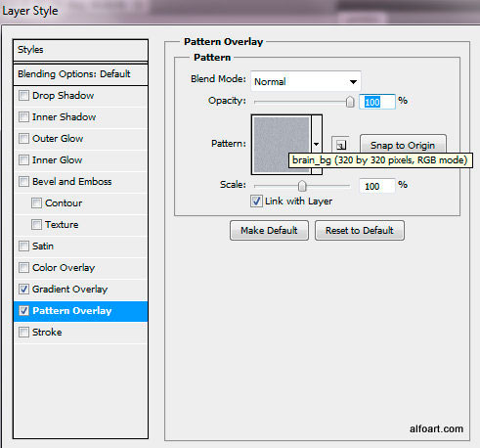Click the Reset to Default button

[360, 231]
